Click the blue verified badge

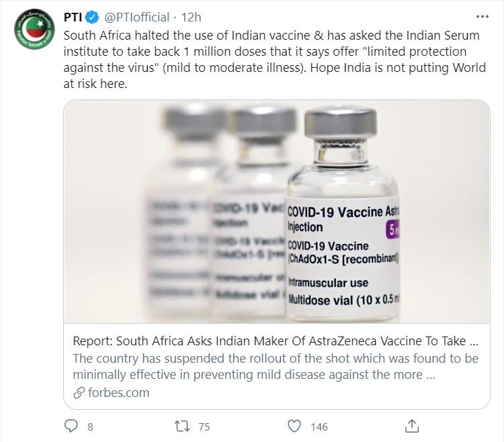(x=91, y=15)
